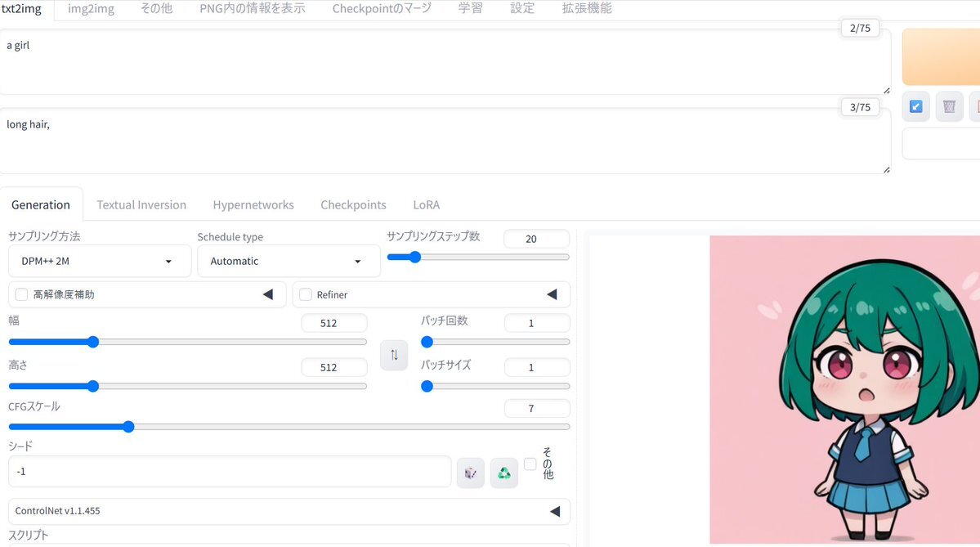The height and width of the screenshot is (547, 980).
Task: Click the swap width and height button
Action: pyautogui.click(x=394, y=355)
